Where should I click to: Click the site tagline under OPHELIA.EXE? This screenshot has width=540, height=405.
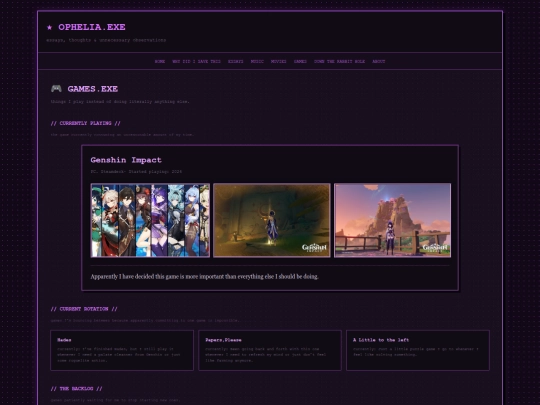pos(106,40)
